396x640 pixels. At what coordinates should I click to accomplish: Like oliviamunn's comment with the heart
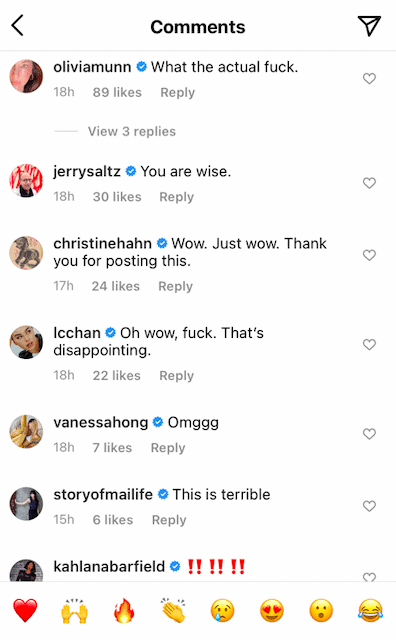[369, 78]
